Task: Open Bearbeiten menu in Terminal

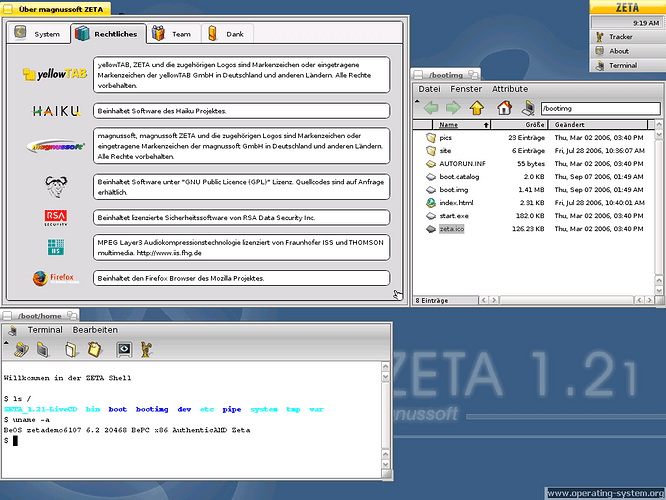Action: click(x=95, y=330)
